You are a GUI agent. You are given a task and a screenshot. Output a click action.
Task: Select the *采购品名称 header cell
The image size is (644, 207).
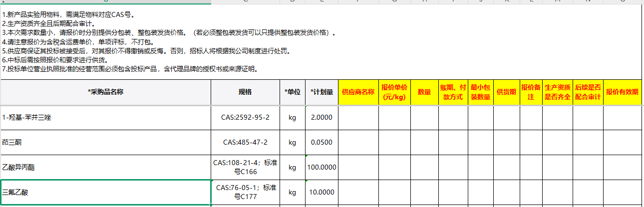105,92
